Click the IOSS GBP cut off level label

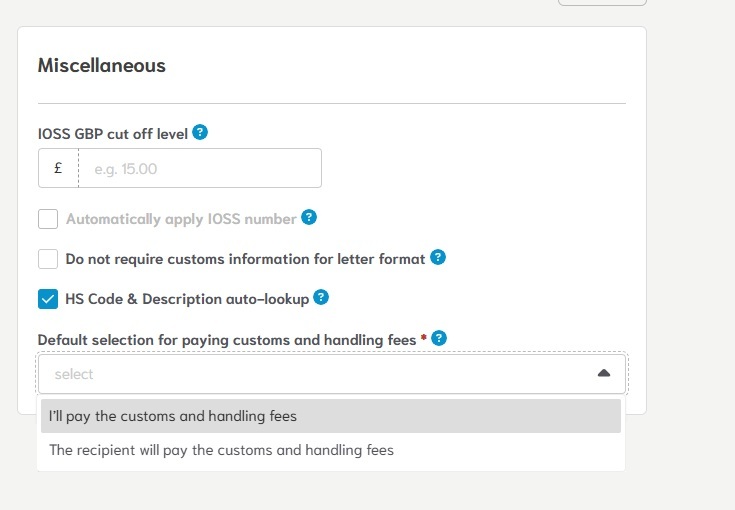click(x=112, y=133)
